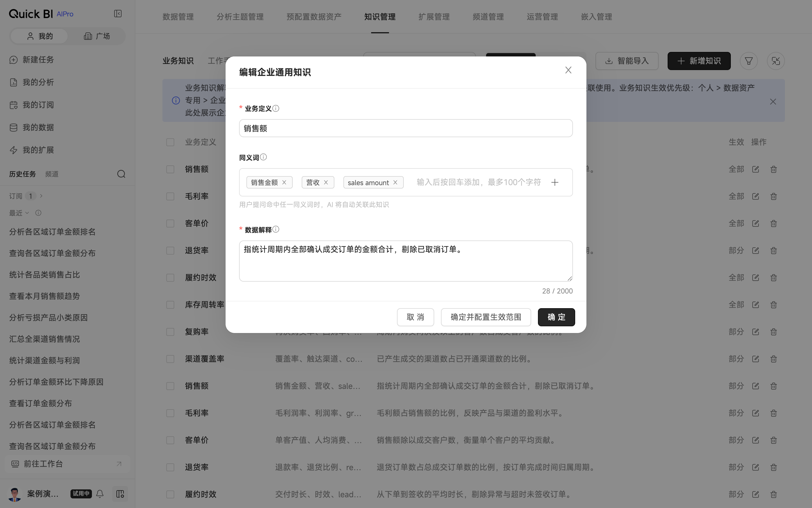Click the plus icon to add synonym

pyautogui.click(x=555, y=182)
